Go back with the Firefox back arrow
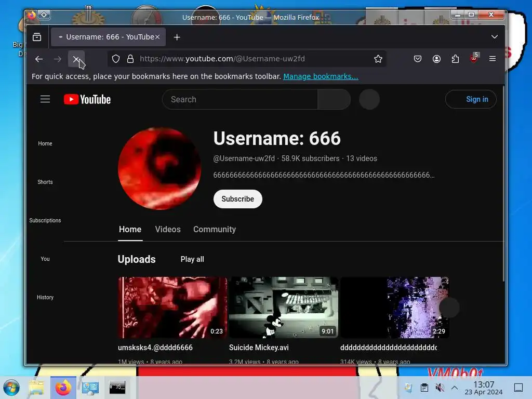The height and width of the screenshot is (399, 532). pos(39,59)
